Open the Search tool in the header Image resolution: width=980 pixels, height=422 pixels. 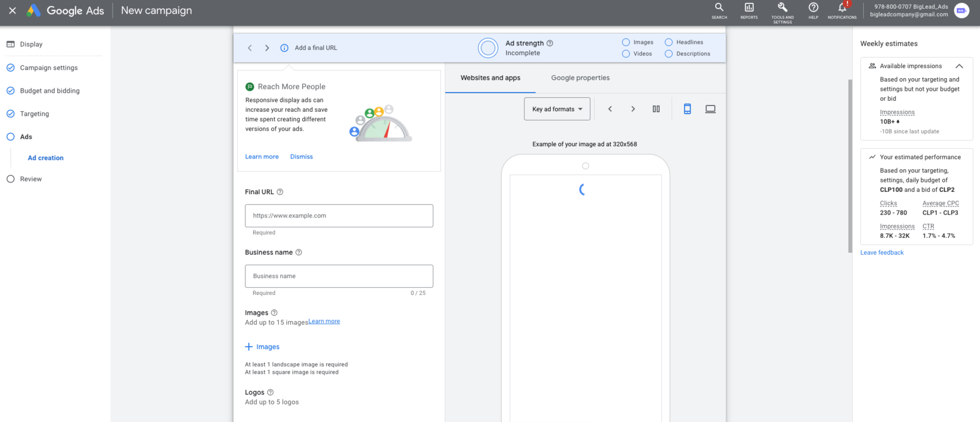[719, 10]
